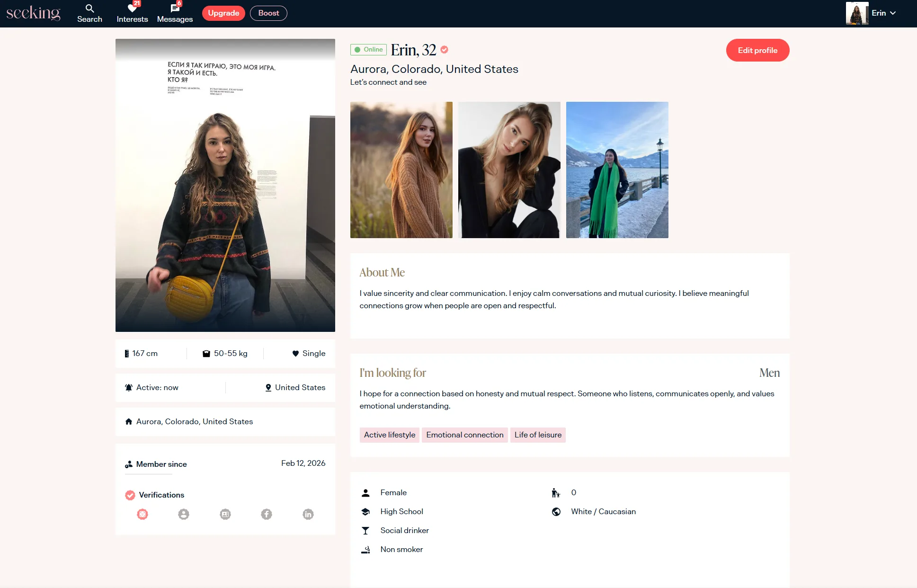Open the main profile photo
Image resolution: width=917 pixels, height=588 pixels.
[x=225, y=185]
